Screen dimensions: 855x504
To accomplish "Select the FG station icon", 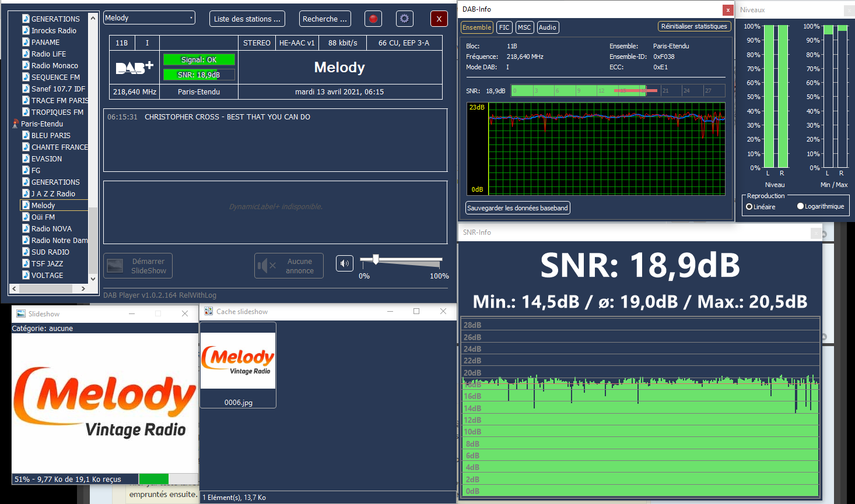I will [26, 170].
